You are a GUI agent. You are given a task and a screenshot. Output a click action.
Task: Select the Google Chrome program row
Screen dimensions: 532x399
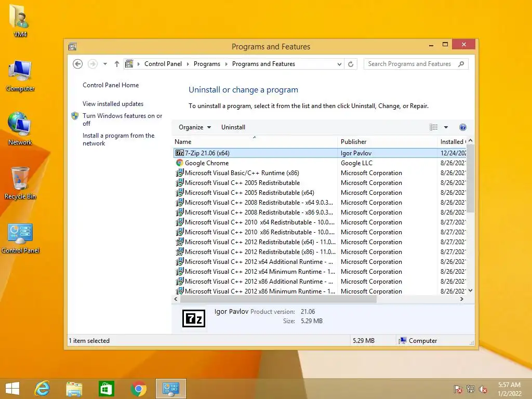pos(320,163)
